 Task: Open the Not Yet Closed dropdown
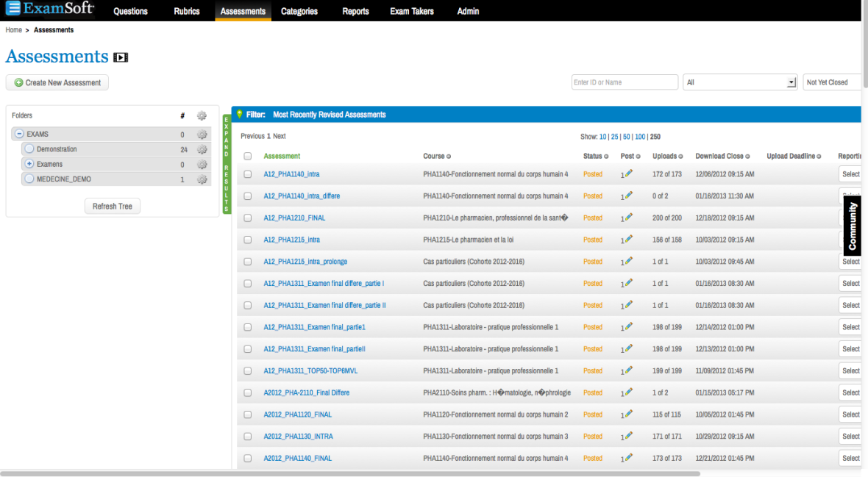pyautogui.click(x=832, y=82)
